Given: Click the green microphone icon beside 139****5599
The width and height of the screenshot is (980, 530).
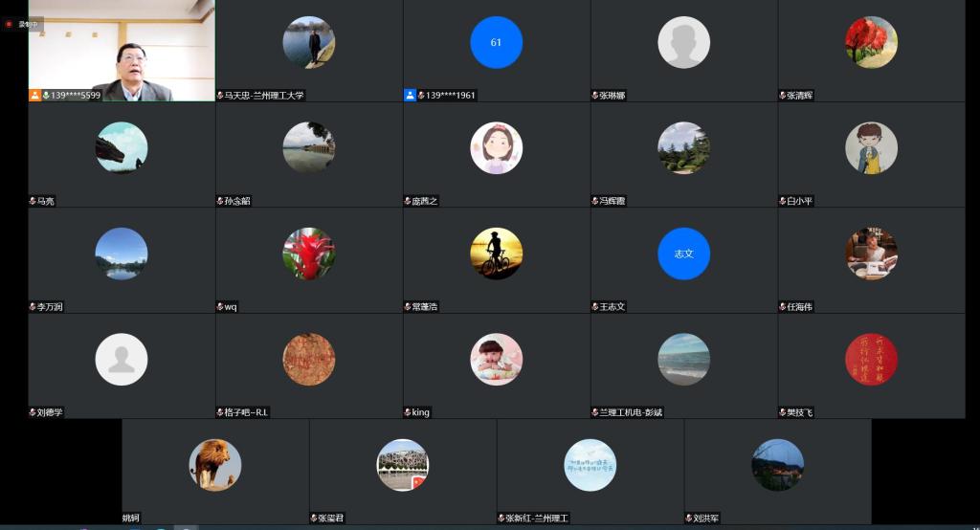Looking at the screenshot, I should coord(46,96).
